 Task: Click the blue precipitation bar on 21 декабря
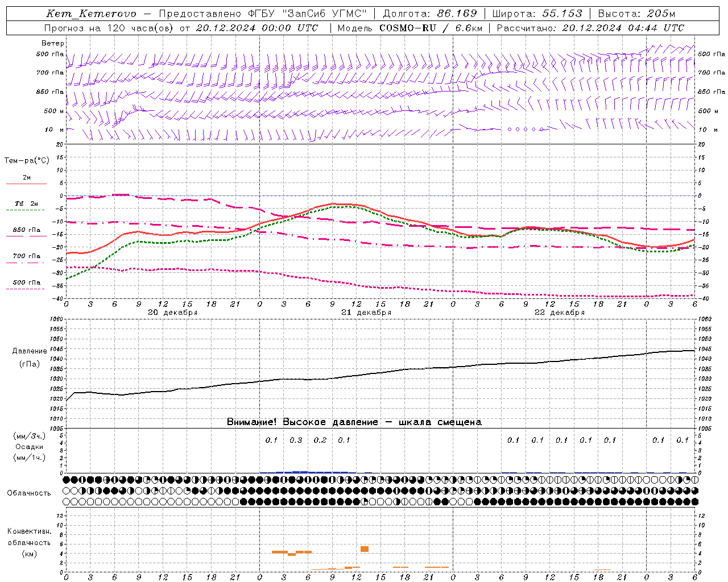pyautogui.click(x=312, y=472)
